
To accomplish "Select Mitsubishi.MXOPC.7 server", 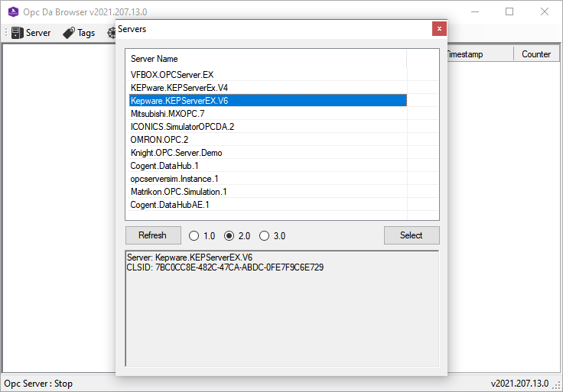I will [268, 114].
